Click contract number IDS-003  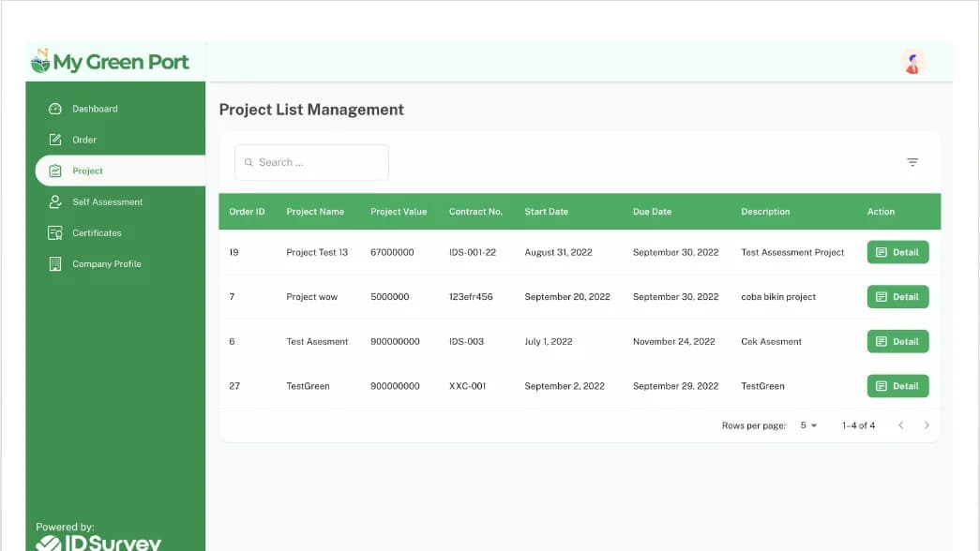pos(466,342)
